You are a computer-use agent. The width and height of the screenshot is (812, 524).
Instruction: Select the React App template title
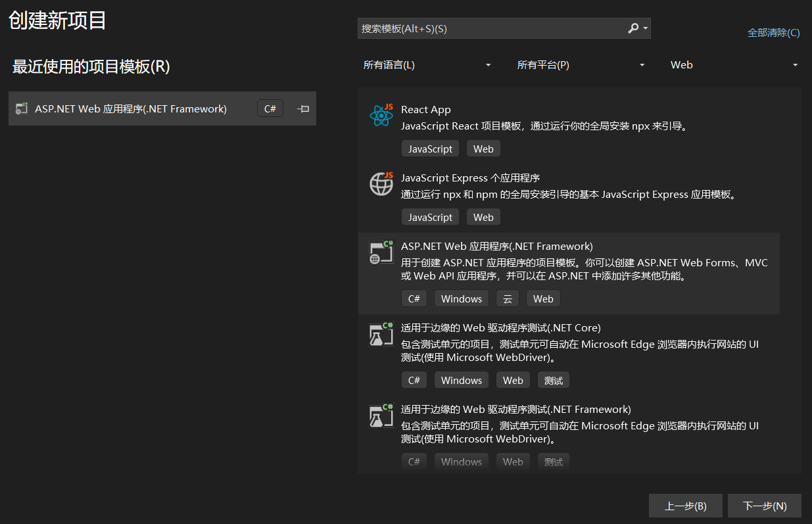click(x=426, y=110)
